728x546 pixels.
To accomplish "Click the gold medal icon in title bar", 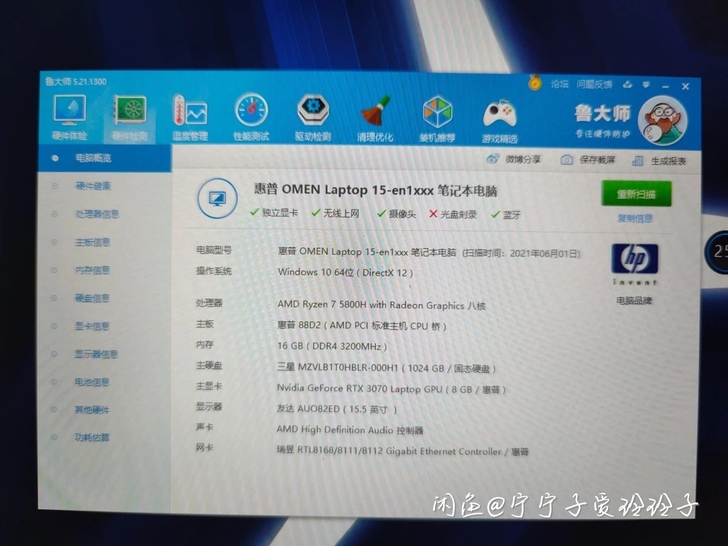I will click(535, 83).
